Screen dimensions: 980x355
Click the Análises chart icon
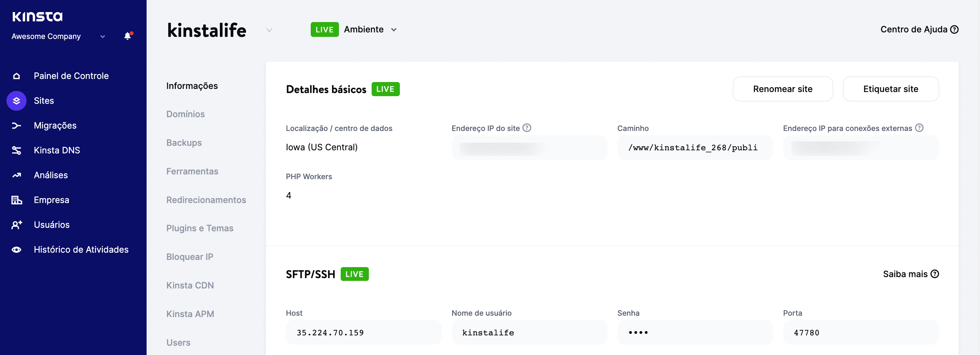17,175
